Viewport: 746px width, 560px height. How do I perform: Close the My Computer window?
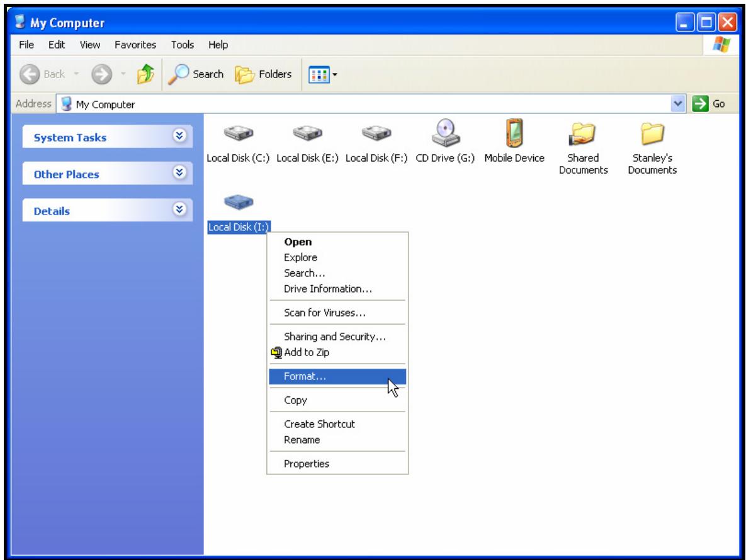(x=728, y=23)
